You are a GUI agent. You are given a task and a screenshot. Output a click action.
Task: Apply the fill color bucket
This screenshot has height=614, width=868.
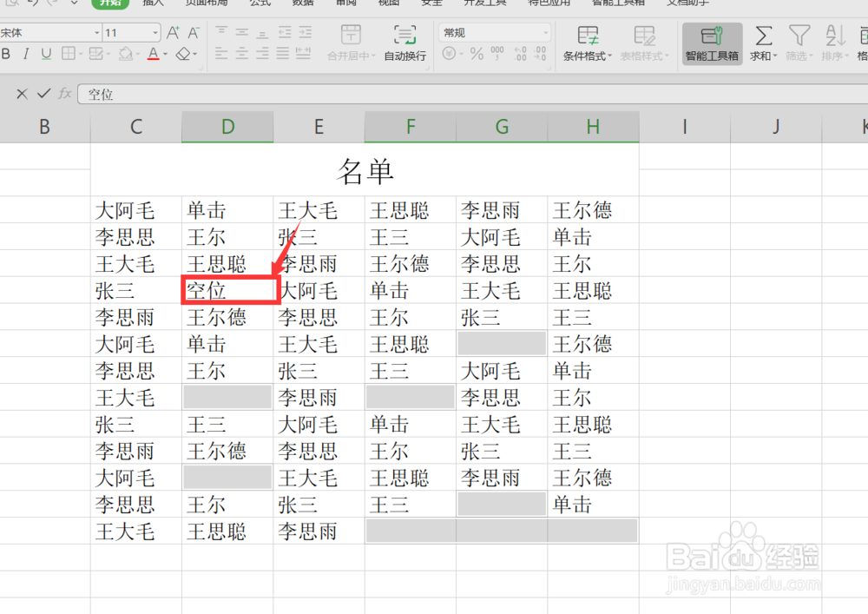(126, 54)
